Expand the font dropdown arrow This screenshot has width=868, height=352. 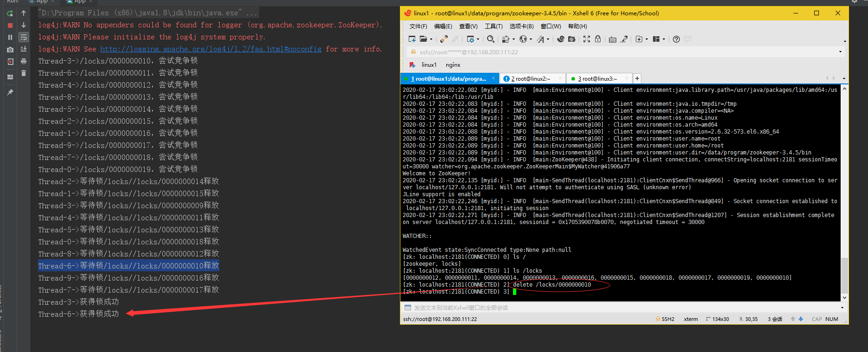(x=548, y=39)
